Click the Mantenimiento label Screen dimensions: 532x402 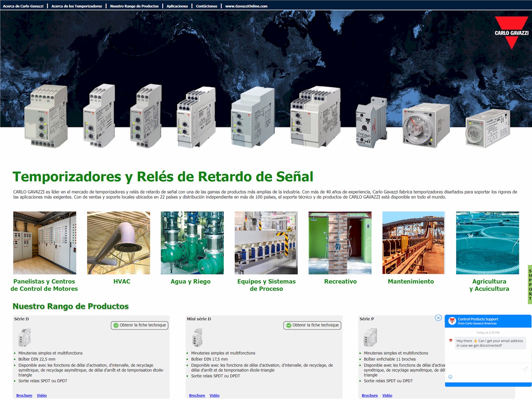[411, 281]
